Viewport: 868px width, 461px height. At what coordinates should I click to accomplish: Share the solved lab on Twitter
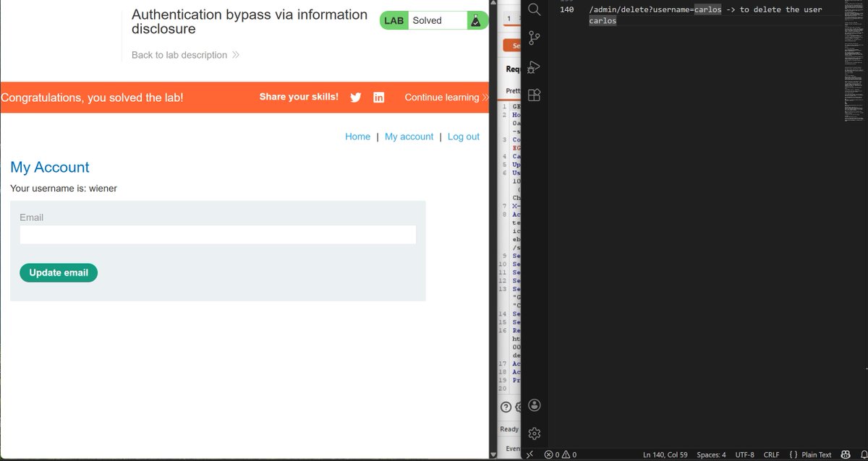pyautogui.click(x=355, y=98)
